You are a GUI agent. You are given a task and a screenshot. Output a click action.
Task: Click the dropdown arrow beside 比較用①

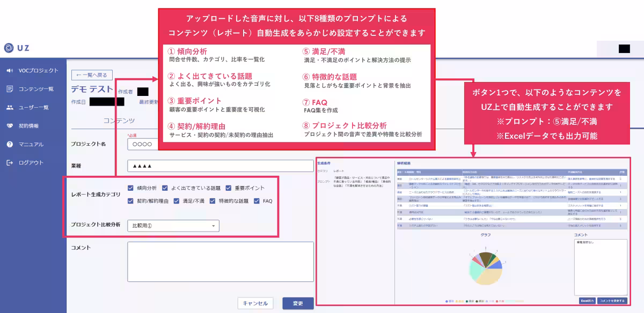213,226
